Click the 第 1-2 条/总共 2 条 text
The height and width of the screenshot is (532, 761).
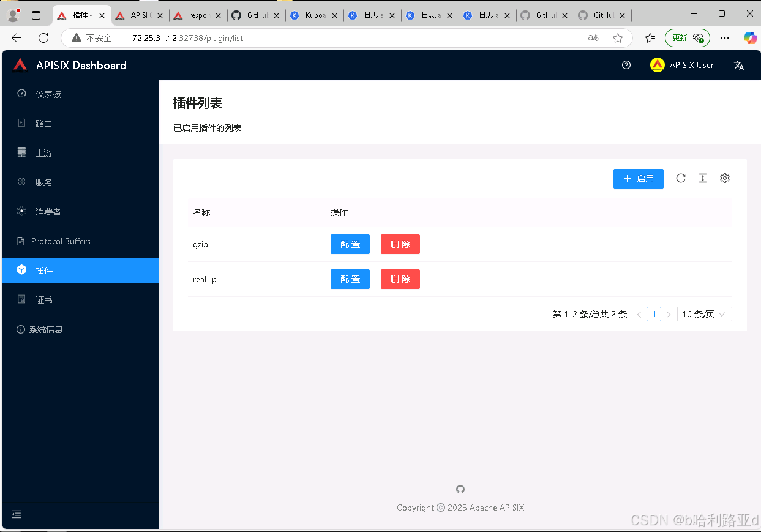point(590,314)
